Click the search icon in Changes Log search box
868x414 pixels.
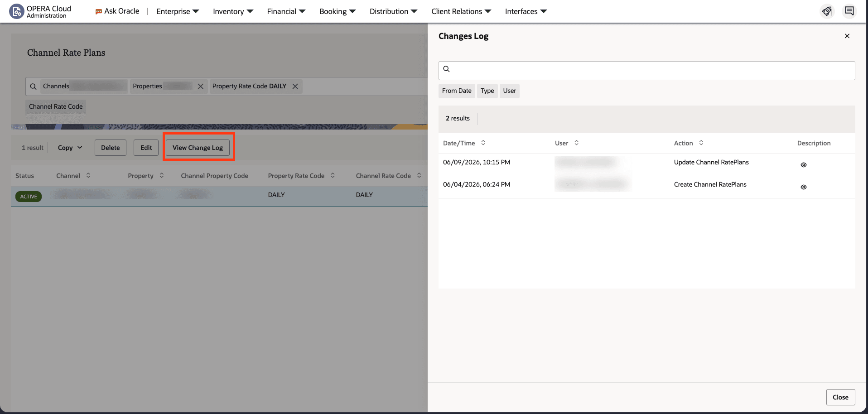click(447, 69)
